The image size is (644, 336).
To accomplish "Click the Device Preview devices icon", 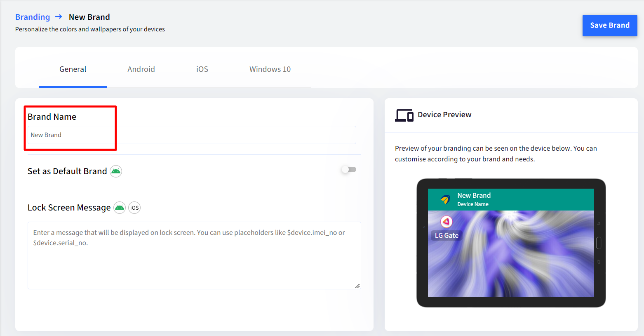I will pos(404,115).
